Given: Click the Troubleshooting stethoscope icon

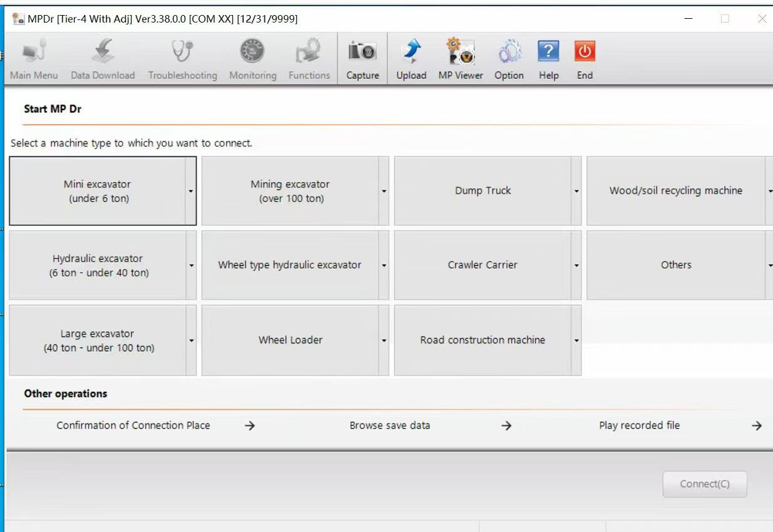Looking at the screenshot, I should pyautogui.click(x=182, y=52).
